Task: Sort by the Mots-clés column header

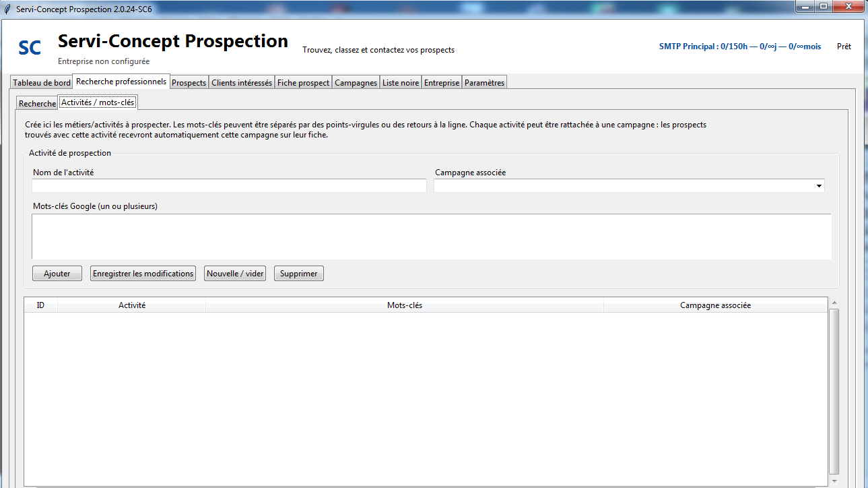Action: pos(405,305)
